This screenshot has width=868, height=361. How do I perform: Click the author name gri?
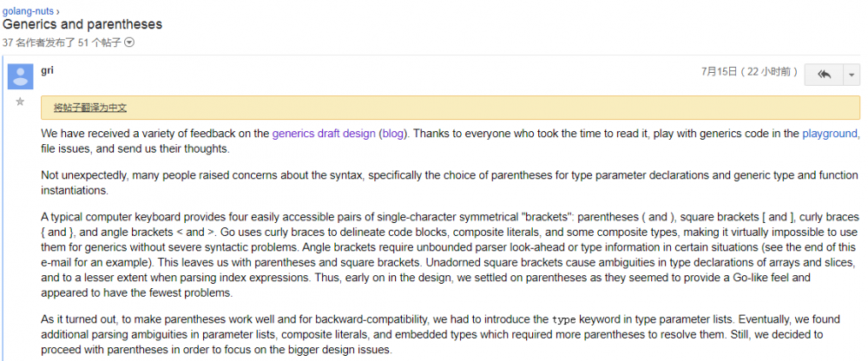click(47, 70)
